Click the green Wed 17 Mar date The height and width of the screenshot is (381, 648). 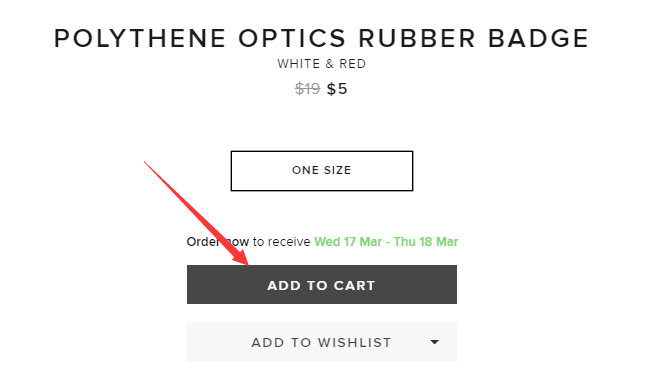pos(348,242)
